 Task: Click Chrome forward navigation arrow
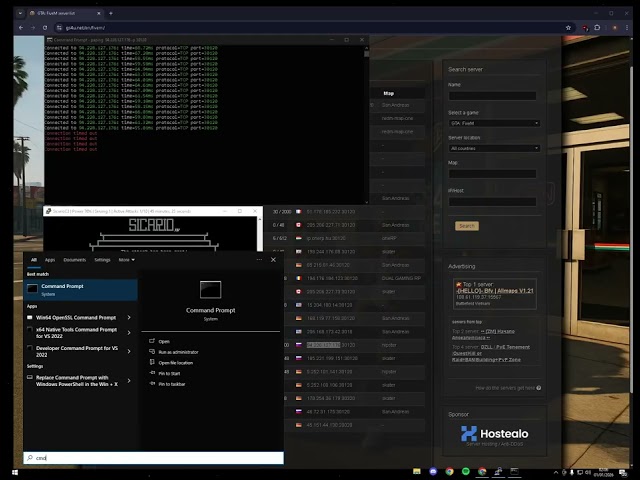(33, 28)
